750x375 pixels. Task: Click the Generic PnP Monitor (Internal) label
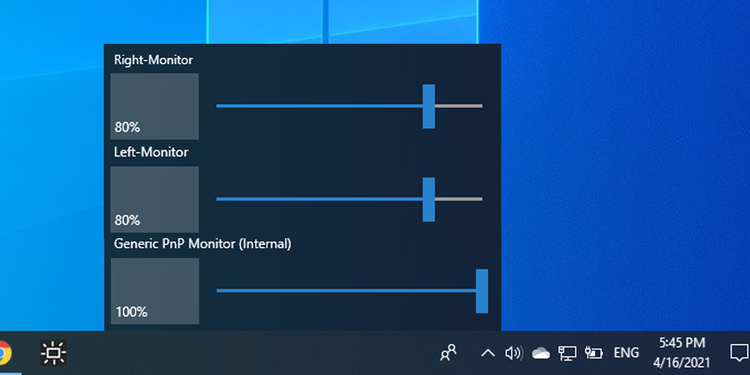tap(202, 244)
